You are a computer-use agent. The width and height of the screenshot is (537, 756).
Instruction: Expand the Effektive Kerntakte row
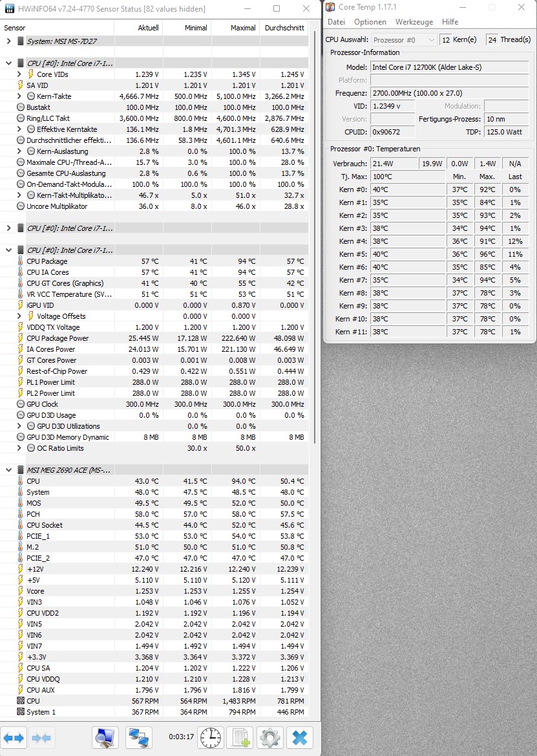[x=19, y=129]
